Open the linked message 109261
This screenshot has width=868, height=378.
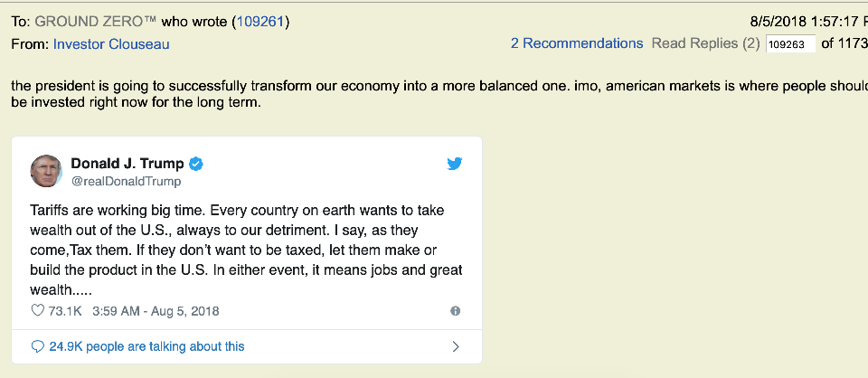tap(261, 21)
